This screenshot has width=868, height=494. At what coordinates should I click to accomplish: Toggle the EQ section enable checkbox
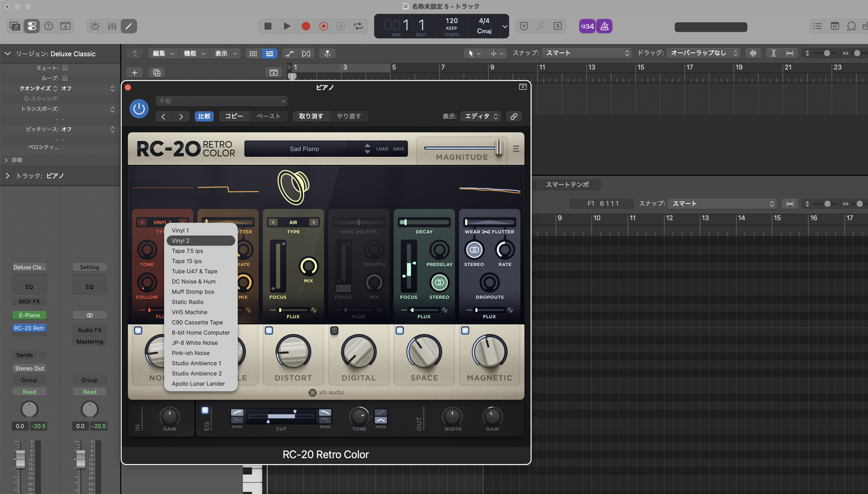click(x=205, y=410)
